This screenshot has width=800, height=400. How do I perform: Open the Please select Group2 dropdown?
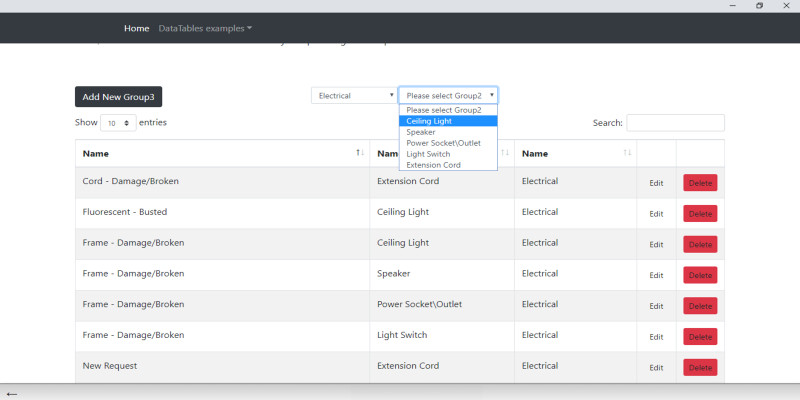(448, 96)
